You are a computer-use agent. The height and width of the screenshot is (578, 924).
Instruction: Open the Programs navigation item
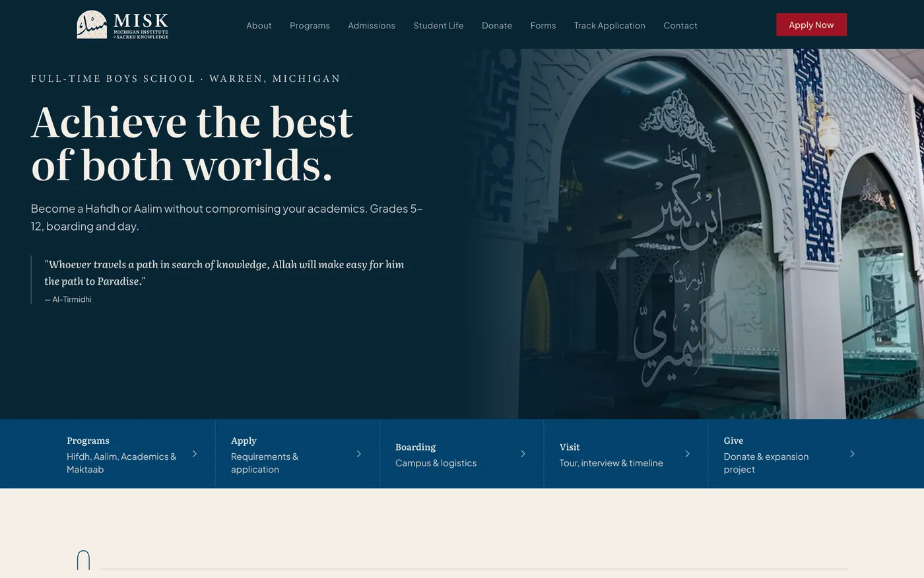pyautogui.click(x=310, y=25)
